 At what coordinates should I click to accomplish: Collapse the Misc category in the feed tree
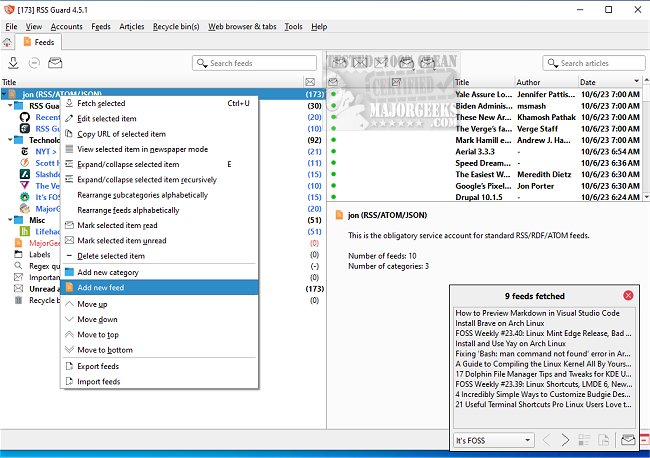pos(9,220)
